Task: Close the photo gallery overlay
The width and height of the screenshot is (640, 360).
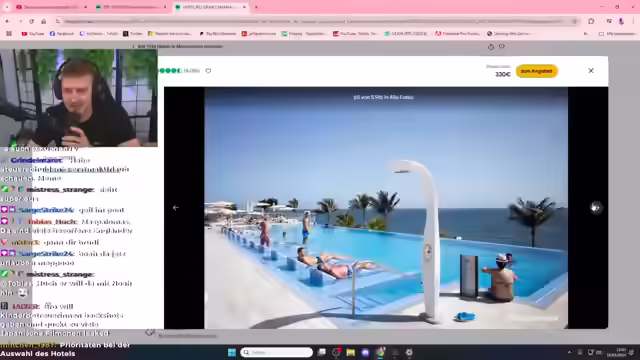Action: 591,71
